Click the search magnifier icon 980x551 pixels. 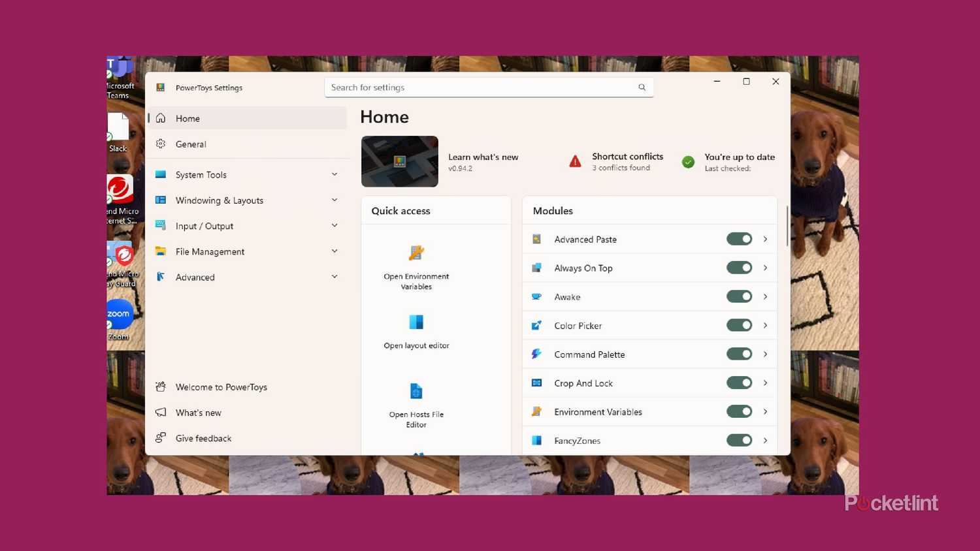pyautogui.click(x=642, y=87)
